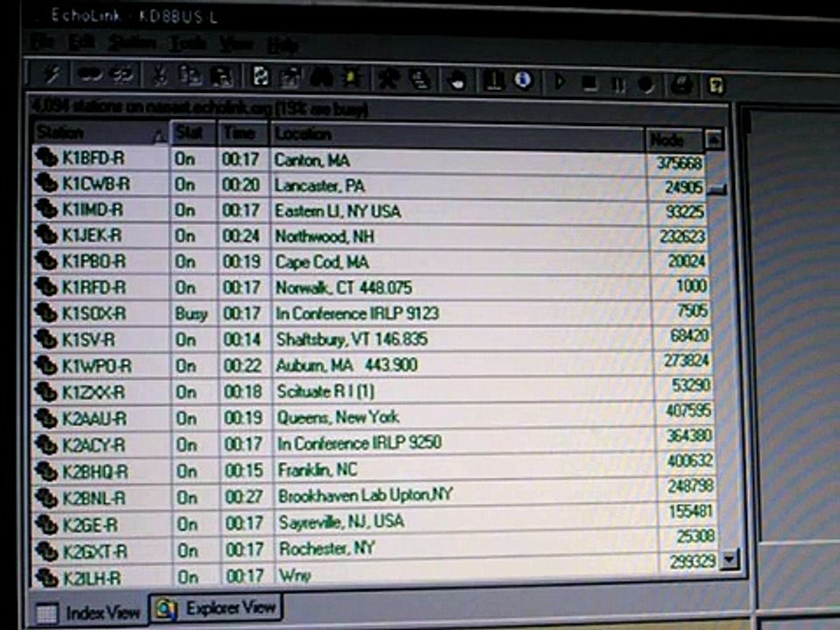The height and width of the screenshot is (630, 840).
Task: Click the Record circle toolbar button
Action: pyautogui.click(x=647, y=85)
